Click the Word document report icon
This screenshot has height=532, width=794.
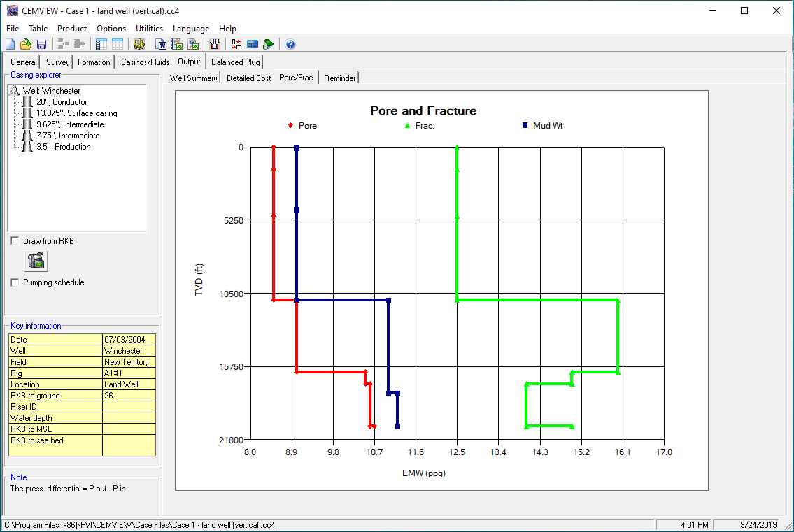162,44
